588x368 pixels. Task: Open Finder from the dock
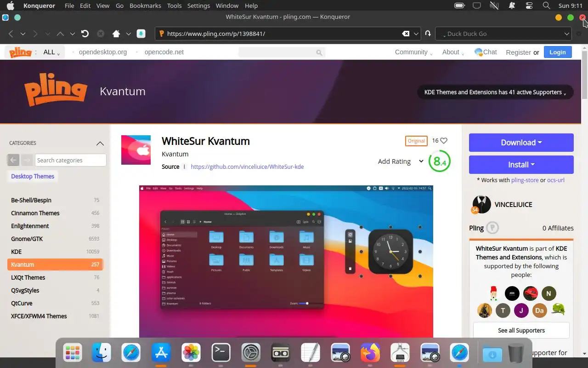102,353
